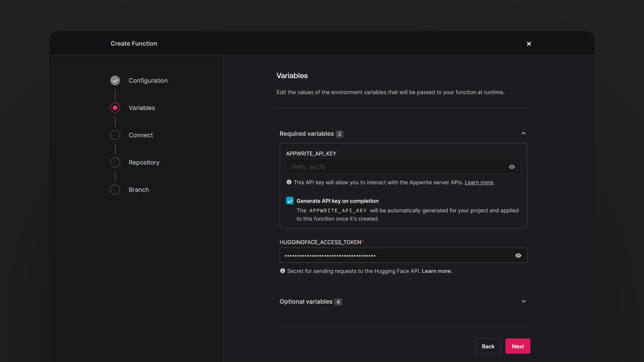Click the active Variables step circle
The height and width of the screenshot is (362, 644).
pyautogui.click(x=115, y=108)
